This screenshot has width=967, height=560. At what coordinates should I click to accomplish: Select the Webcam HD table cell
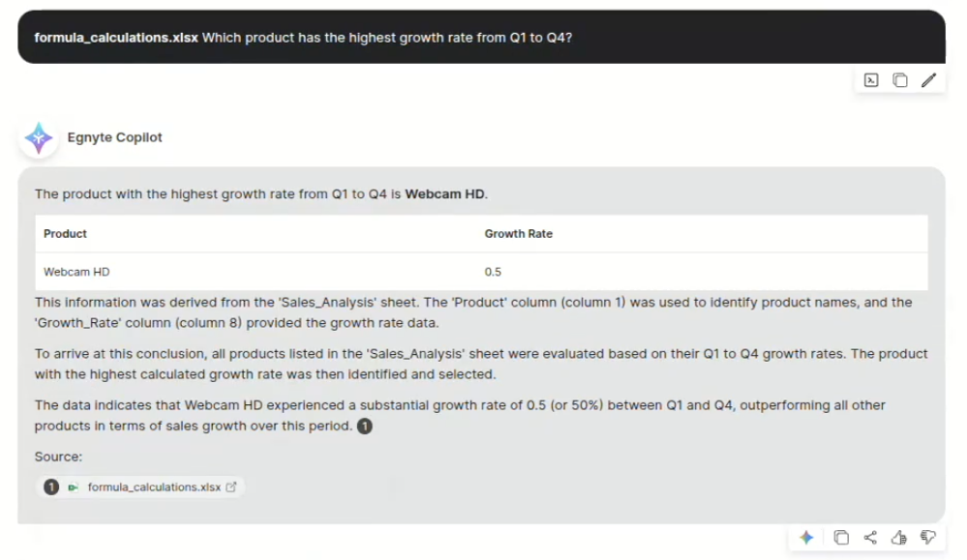(70, 272)
